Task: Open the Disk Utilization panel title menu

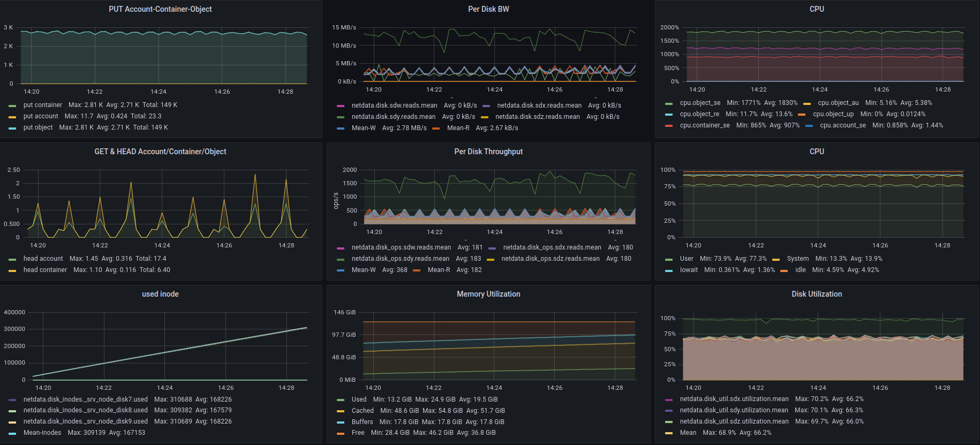Action: [817, 294]
